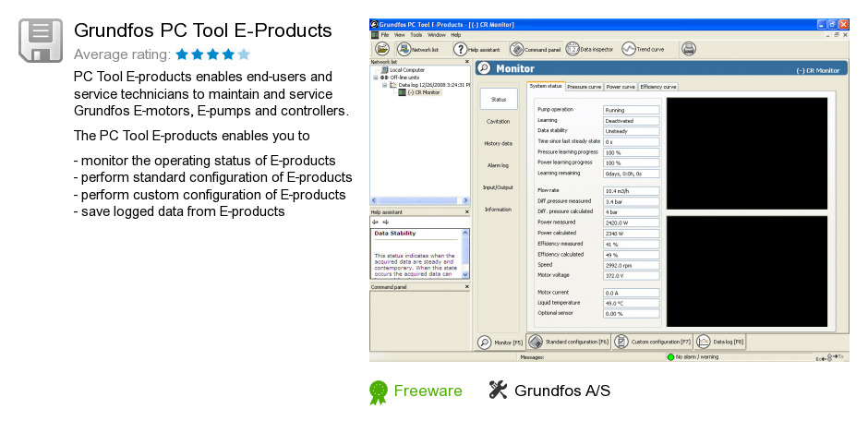Click the upper black chart area
Screen dimensions: 868x433
(747, 153)
